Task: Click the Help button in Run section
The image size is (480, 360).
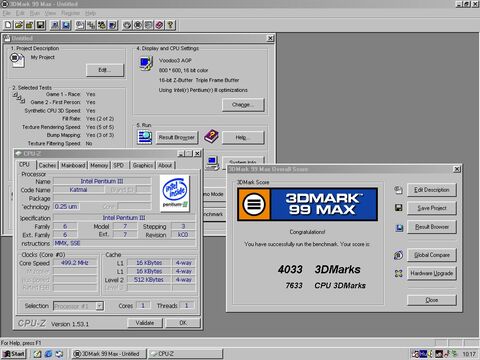Action: 243,137
